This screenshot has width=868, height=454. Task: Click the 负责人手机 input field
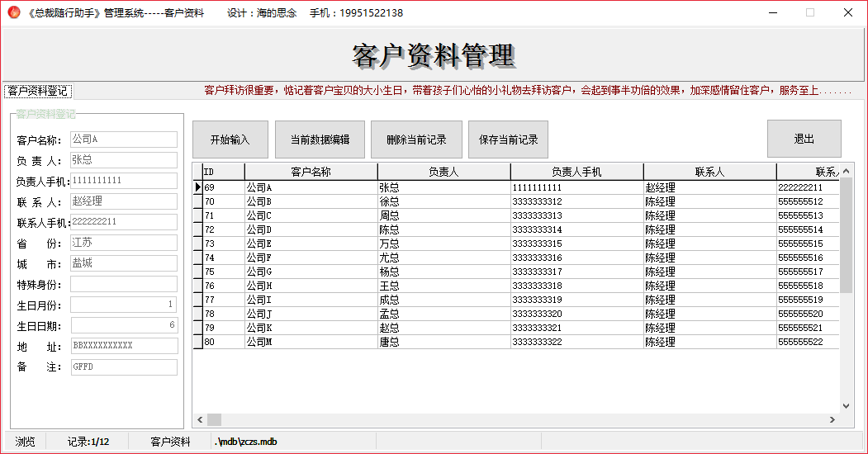click(123, 180)
